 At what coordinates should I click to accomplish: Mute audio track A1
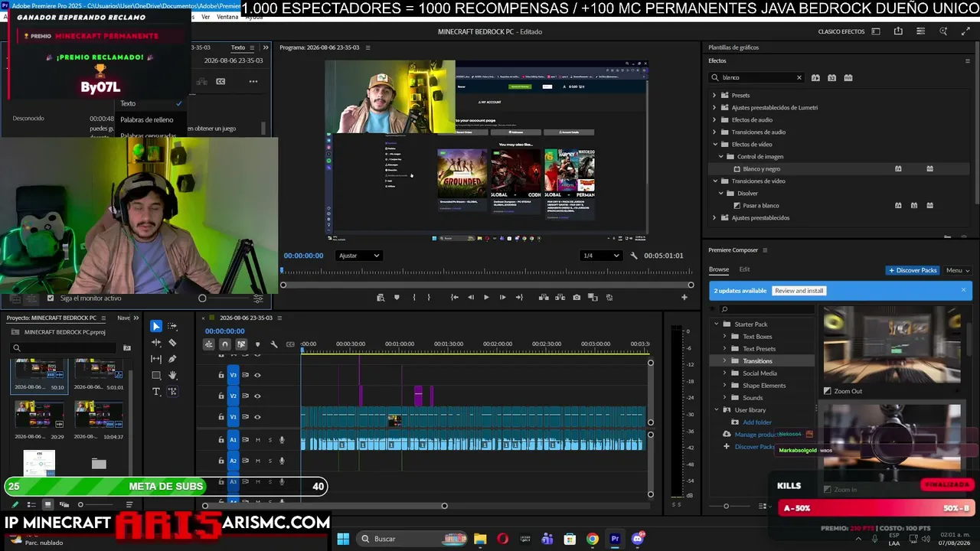(257, 440)
